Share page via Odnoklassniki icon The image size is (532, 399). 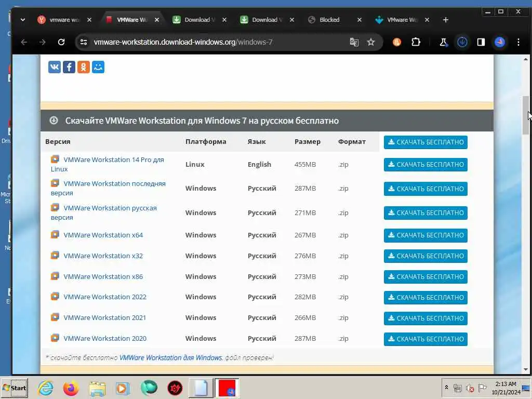click(84, 67)
